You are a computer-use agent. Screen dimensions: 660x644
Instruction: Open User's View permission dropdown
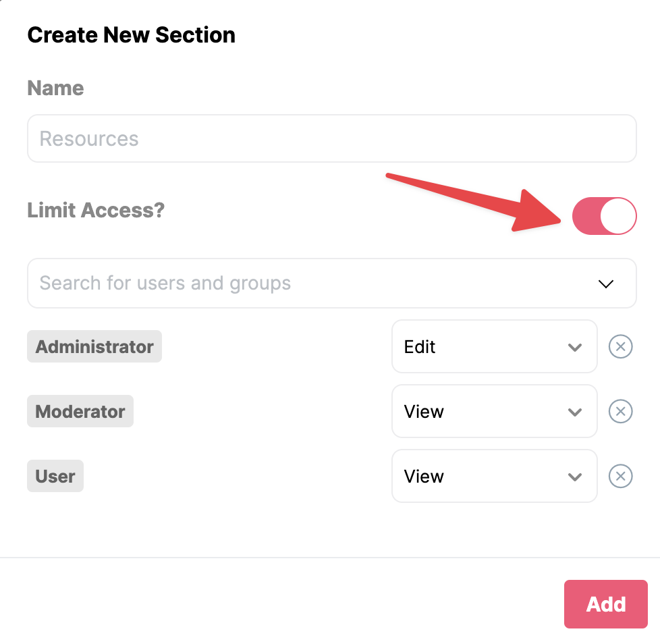(494, 476)
